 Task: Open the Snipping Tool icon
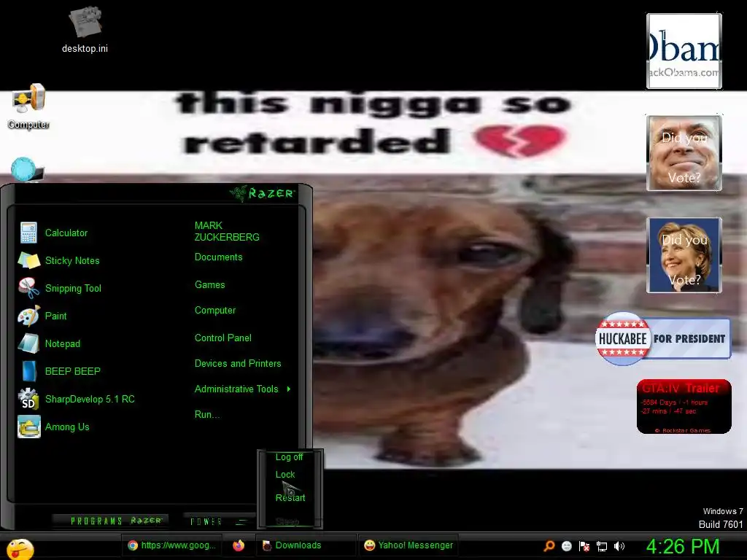pos(28,288)
